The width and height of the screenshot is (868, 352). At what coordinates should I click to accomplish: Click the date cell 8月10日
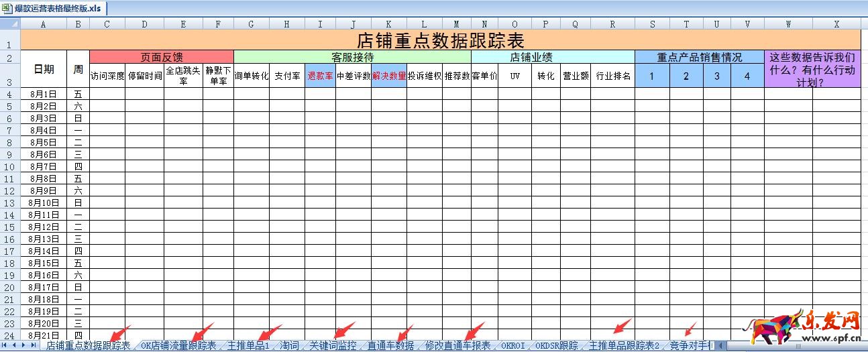point(44,202)
